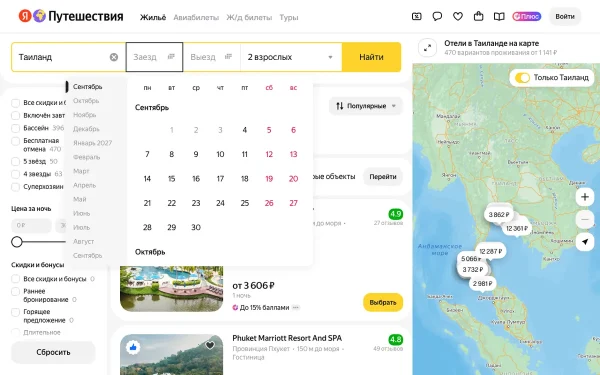Viewport: 600px width, 375px height.
Task: Pick September 15 in the calendar
Action: (171, 179)
